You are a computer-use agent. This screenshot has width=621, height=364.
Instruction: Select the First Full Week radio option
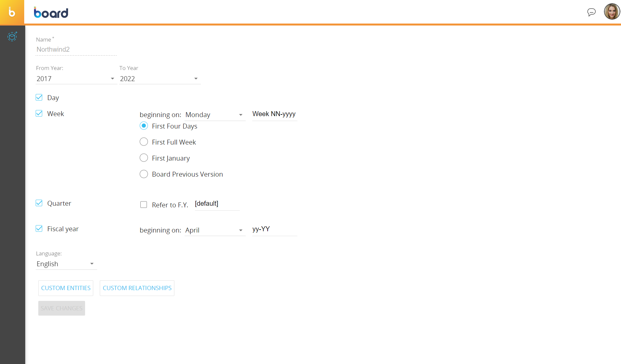tap(144, 142)
